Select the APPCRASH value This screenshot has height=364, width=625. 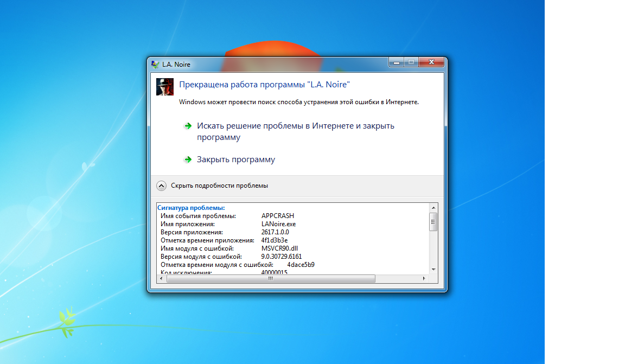click(277, 216)
